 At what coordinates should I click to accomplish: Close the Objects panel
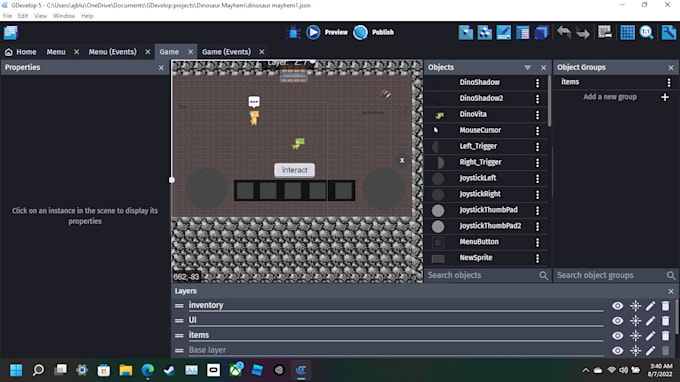pyautogui.click(x=543, y=68)
